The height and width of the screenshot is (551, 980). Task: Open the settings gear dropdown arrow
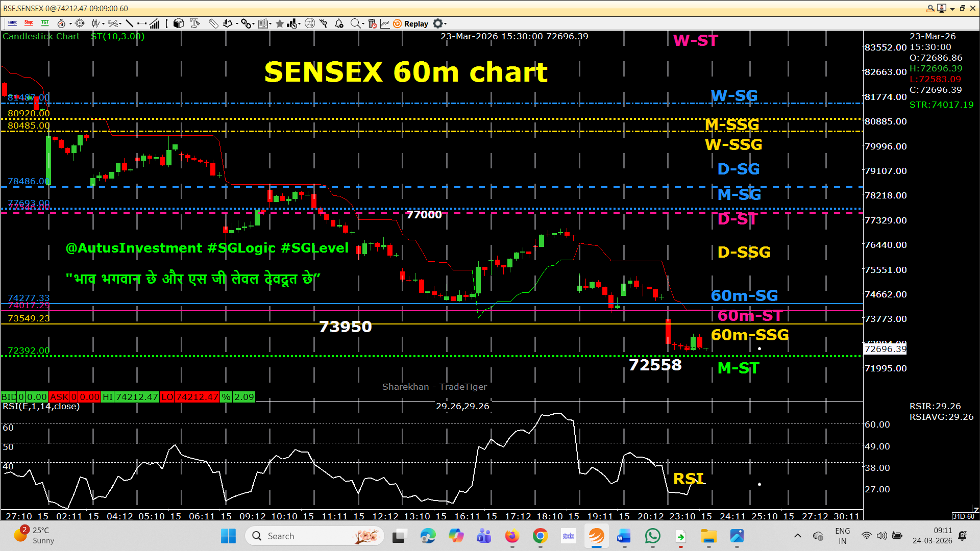[x=445, y=23]
